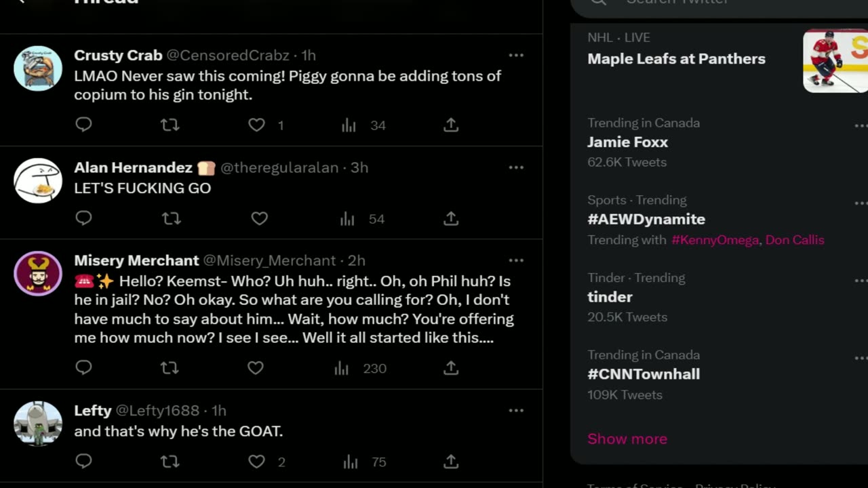
Task: Click Show more under trending topics
Action: point(627,439)
